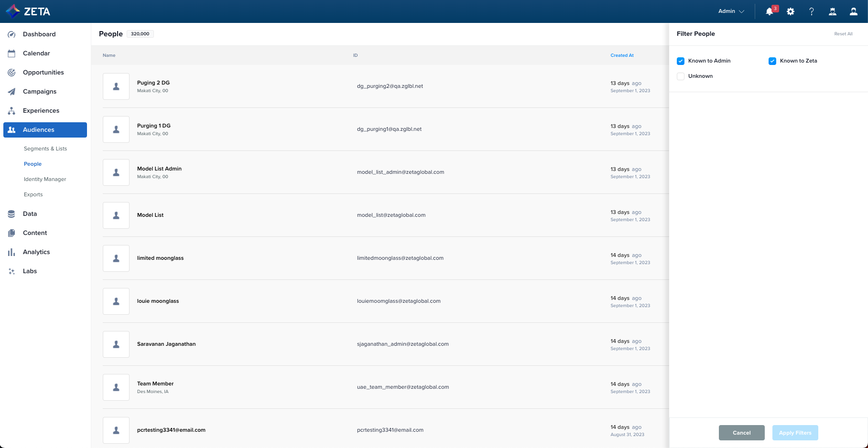The width and height of the screenshot is (868, 448).
Task: Open the settings gear icon
Action: coord(791,11)
